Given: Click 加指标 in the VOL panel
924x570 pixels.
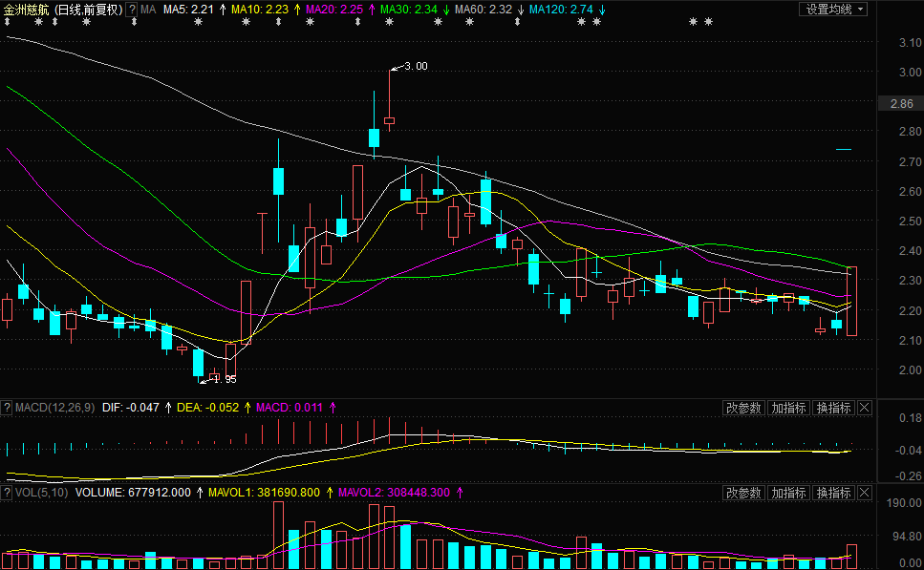Looking at the screenshot, I should click(789, 493).
